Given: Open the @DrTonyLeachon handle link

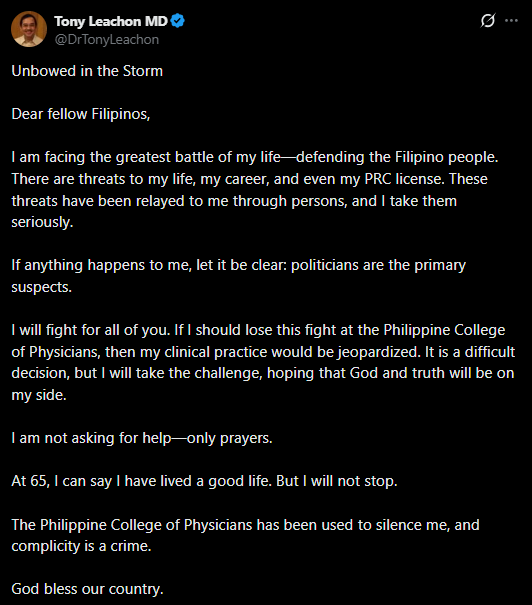Looking at the screenshot, I should click(x=106, y=39).
